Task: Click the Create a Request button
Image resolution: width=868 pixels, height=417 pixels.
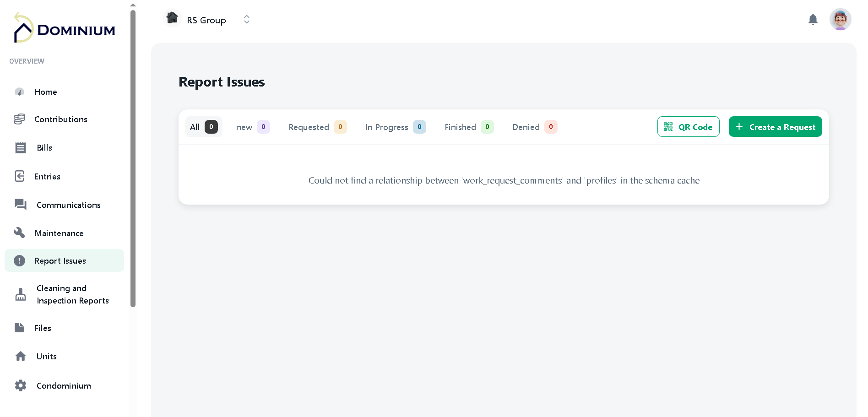Action: 775,127
